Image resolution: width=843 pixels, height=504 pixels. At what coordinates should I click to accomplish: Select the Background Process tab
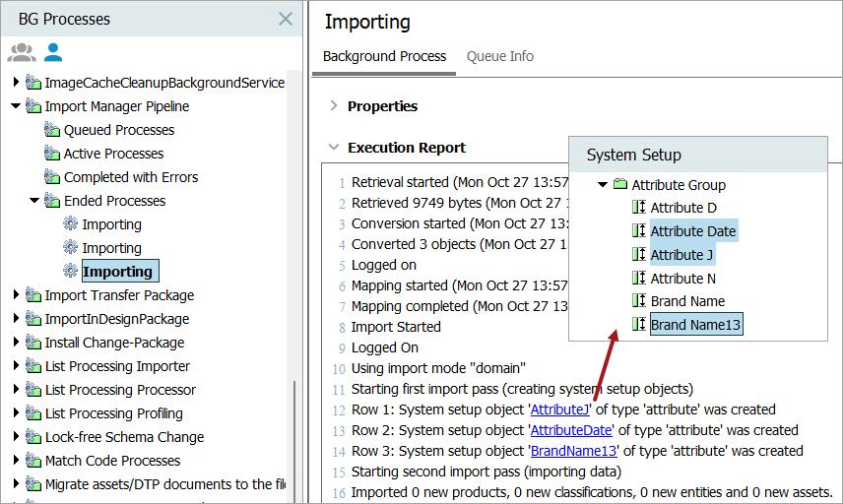(x=384, y=56)
